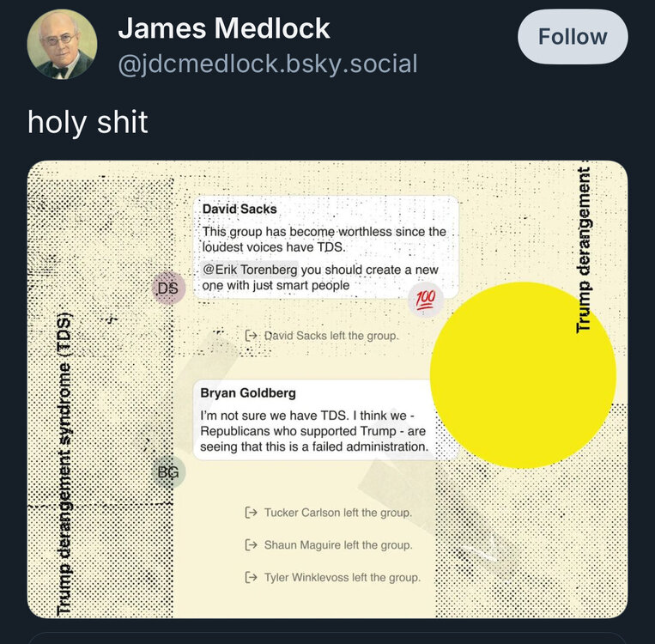
Task: Click "Tyler Winklevoss left the group" notice text
Action: [342, 577]
